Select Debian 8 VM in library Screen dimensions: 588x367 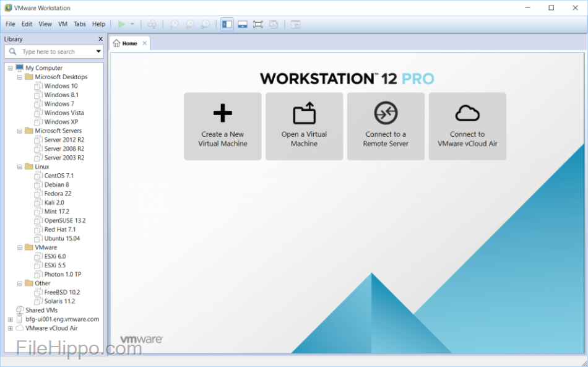point(56,184)
